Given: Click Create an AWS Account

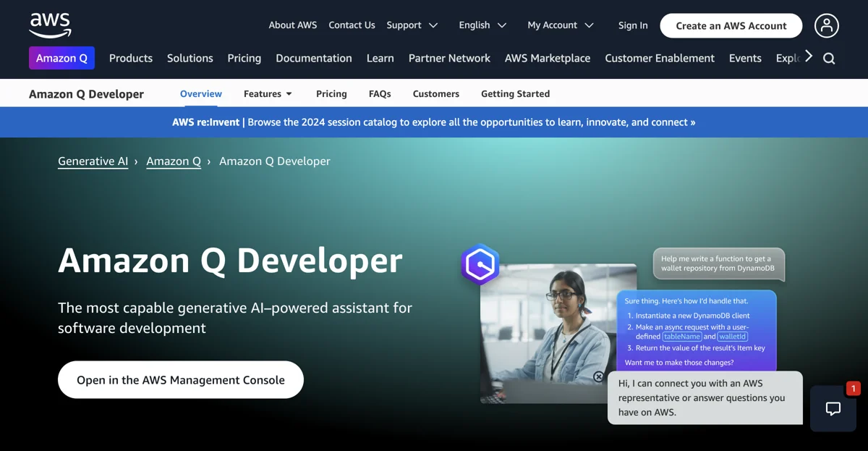Looking at the screenshot, I should (x=731, y=25).
